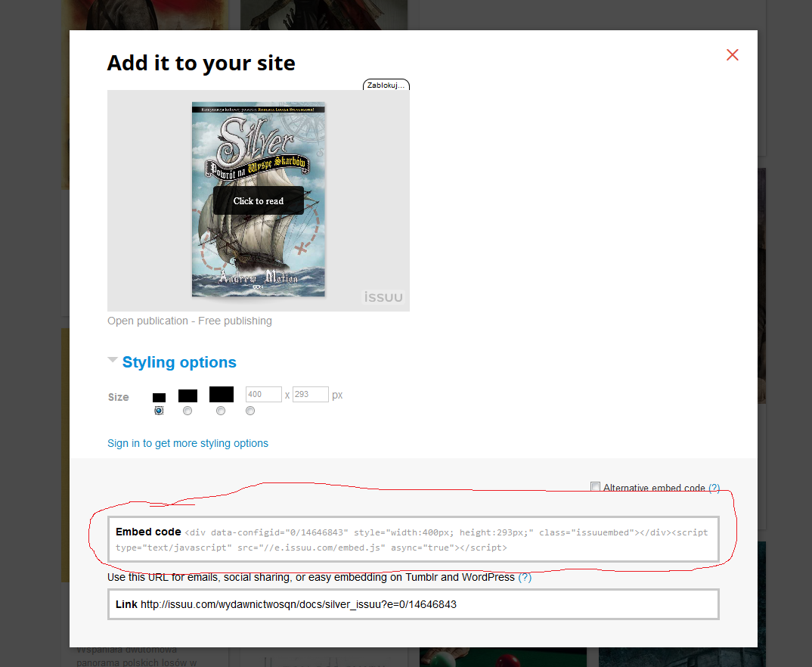812x667 pixels.
Task: Open the Silver book cover preview
Action: pos(259,200)
